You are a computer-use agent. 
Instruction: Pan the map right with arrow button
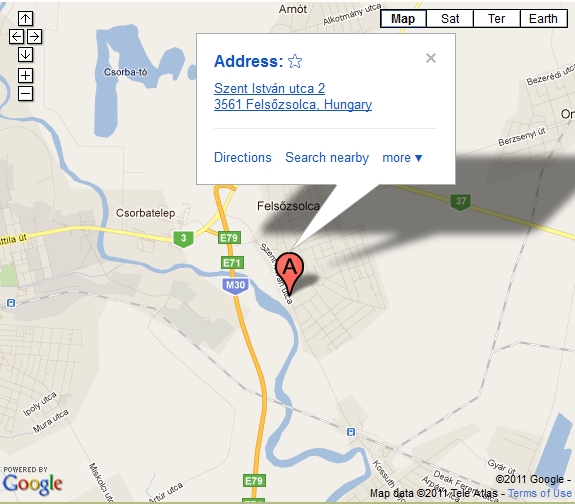pos(34,37)
